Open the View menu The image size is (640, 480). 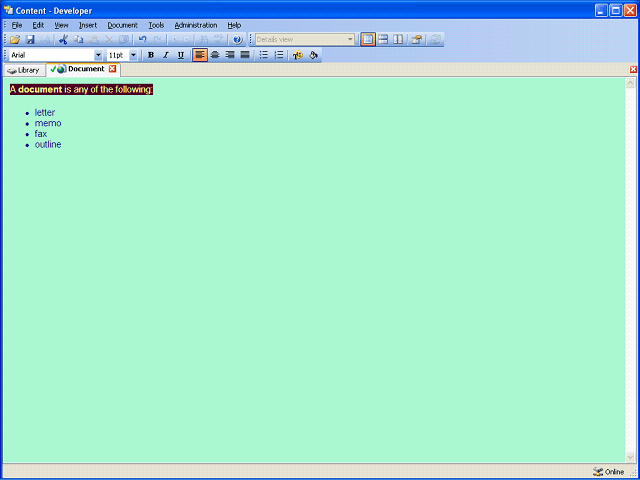point(61,25)
